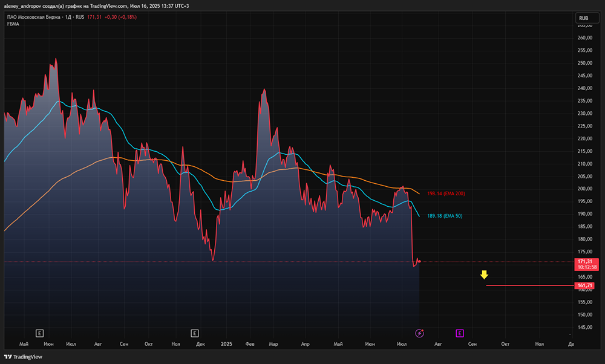Viewport: 605px width, 364px height.
Task: Select the red horizontal target line
Action: click(529, 285)
